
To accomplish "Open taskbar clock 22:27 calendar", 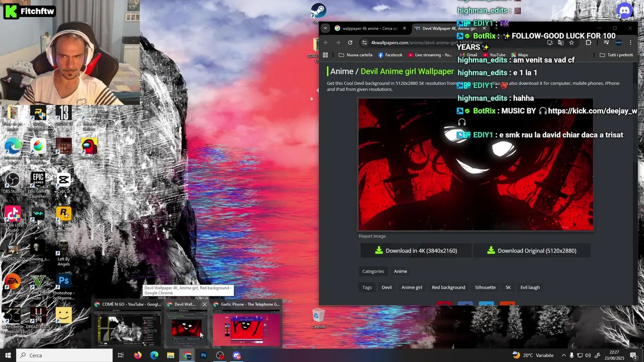I will (x=615, y=355).
